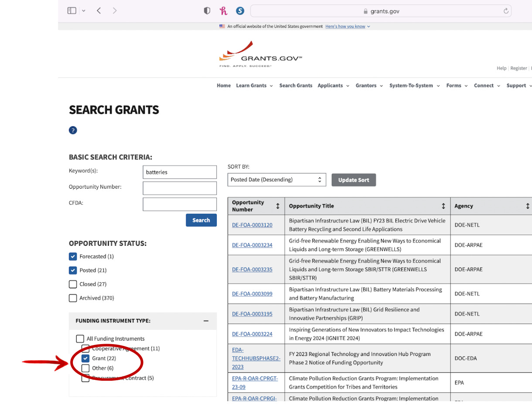Collapse the Funding Instrument Type section
Screen dimensions: 532x406
(206, 321)
